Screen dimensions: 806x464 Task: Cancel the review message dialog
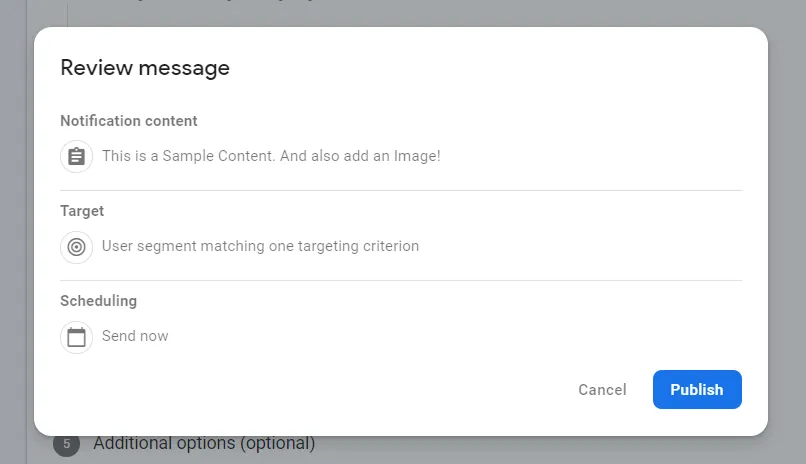coord(602,390)
